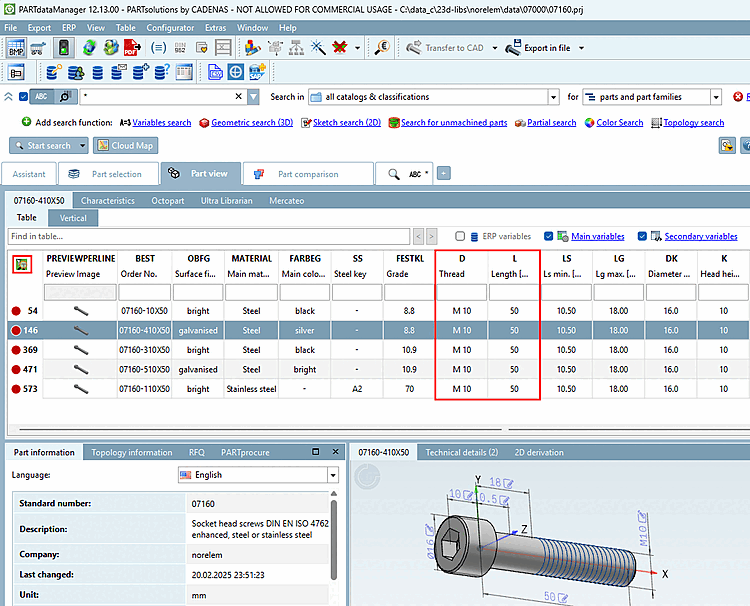Open the Start search dropdown arrow
Image resolution: width=750 pixels, height=606 pixels.
coord(83,145)
